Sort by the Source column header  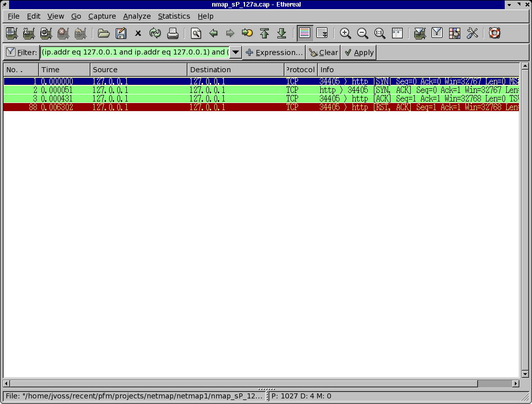[x=139, y=70]
